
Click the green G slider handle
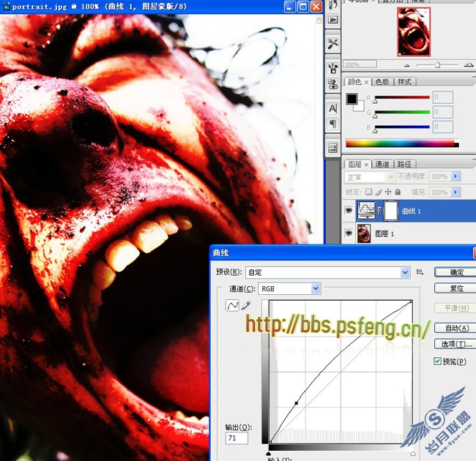point(375,116)
